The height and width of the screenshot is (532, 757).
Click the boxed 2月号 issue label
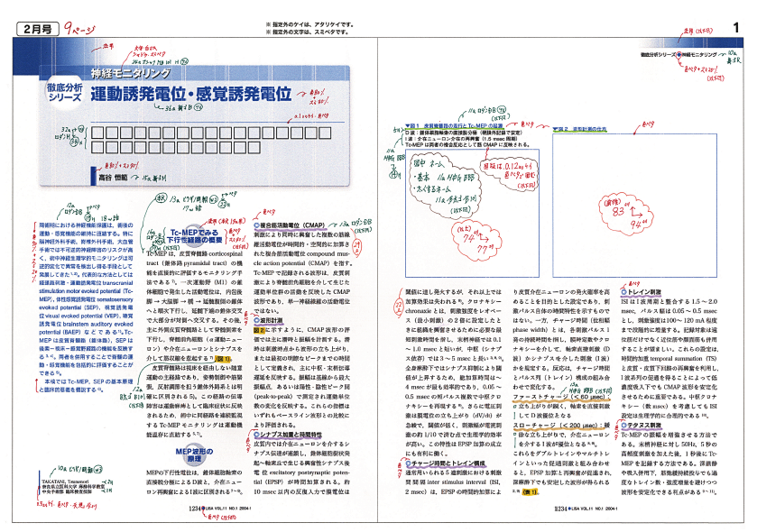click(32, 30)
